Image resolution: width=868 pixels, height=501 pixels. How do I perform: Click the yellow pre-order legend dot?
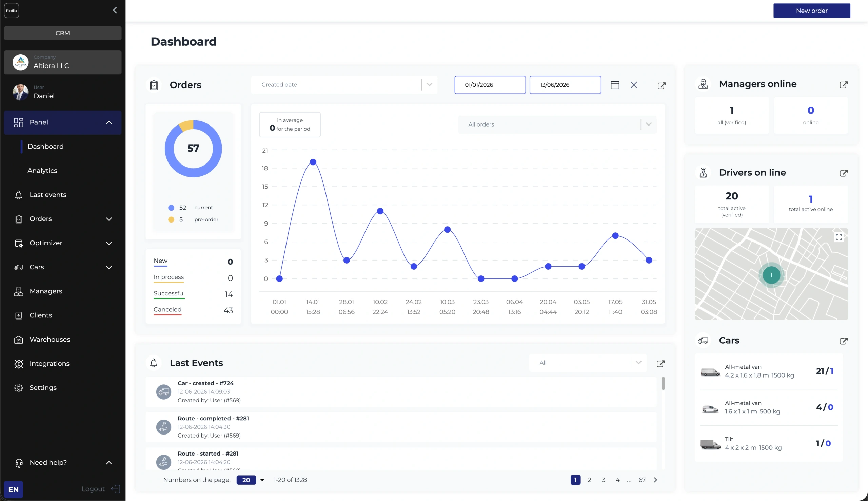click(x=171, y=220)
